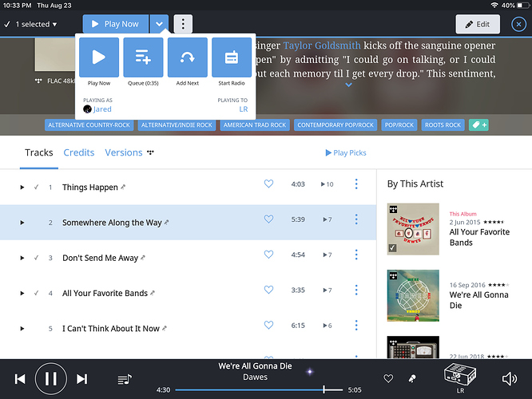532x399 pixels.
Task: Click the Play Picks link
Action: [346, 153]
